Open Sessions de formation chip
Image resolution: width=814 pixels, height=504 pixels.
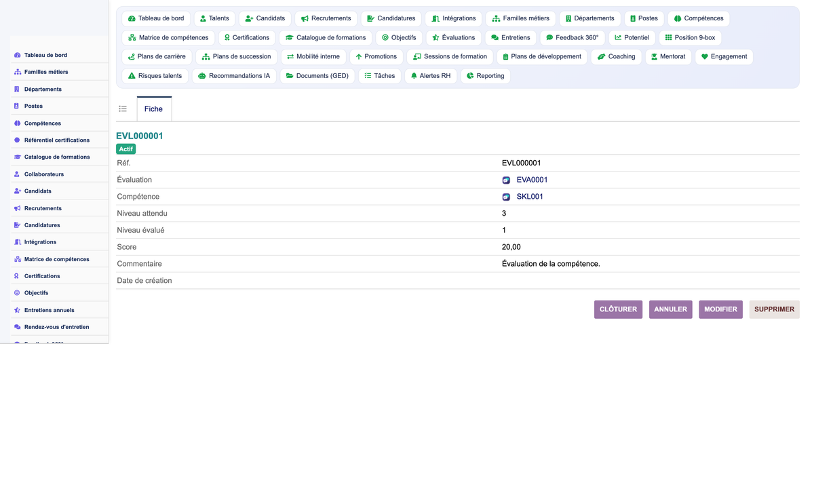click(x=450, y=56)
